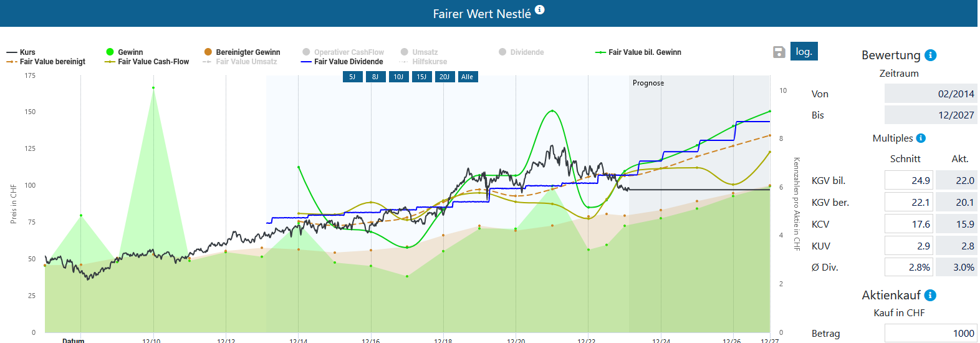Toggle the Kurs series in legend
Viewport: 980px width, 343px height.
21,52
